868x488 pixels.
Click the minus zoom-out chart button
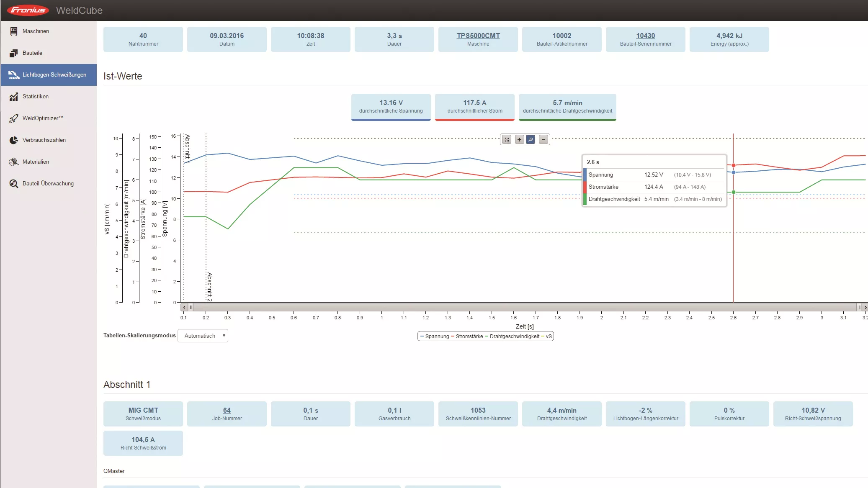[543, 139]
